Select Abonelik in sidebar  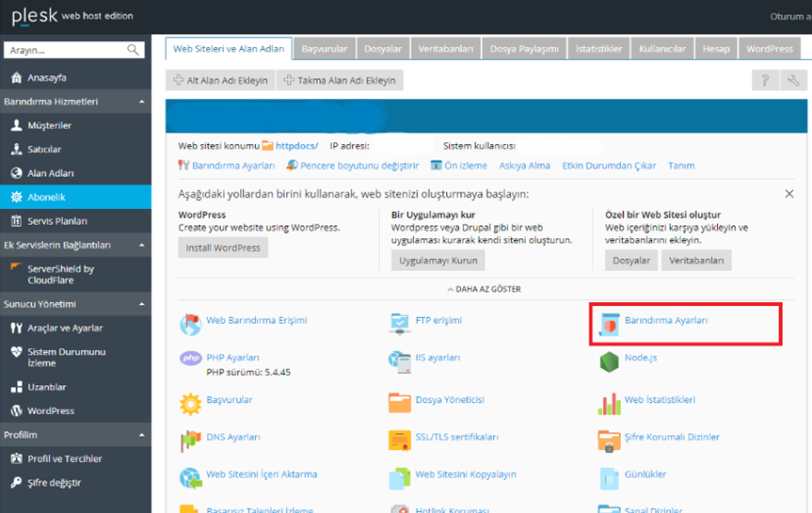coord(75,197)
